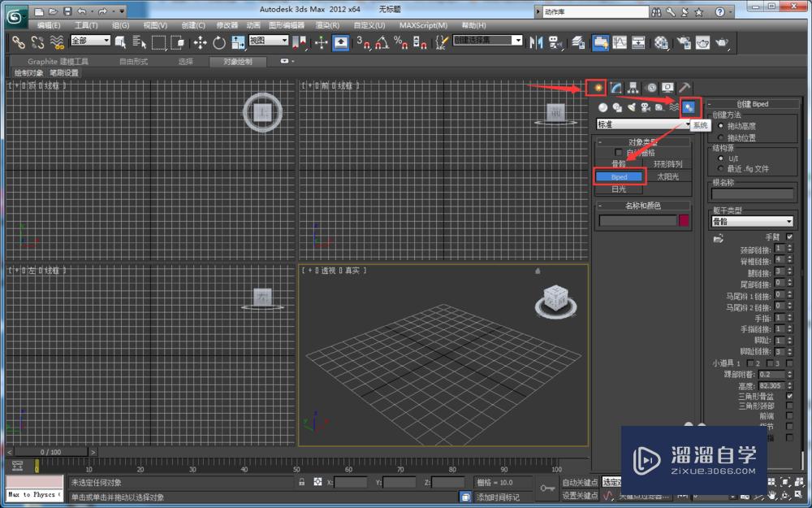
Task: Click the Unlink Selection icon
Action: 37,42
